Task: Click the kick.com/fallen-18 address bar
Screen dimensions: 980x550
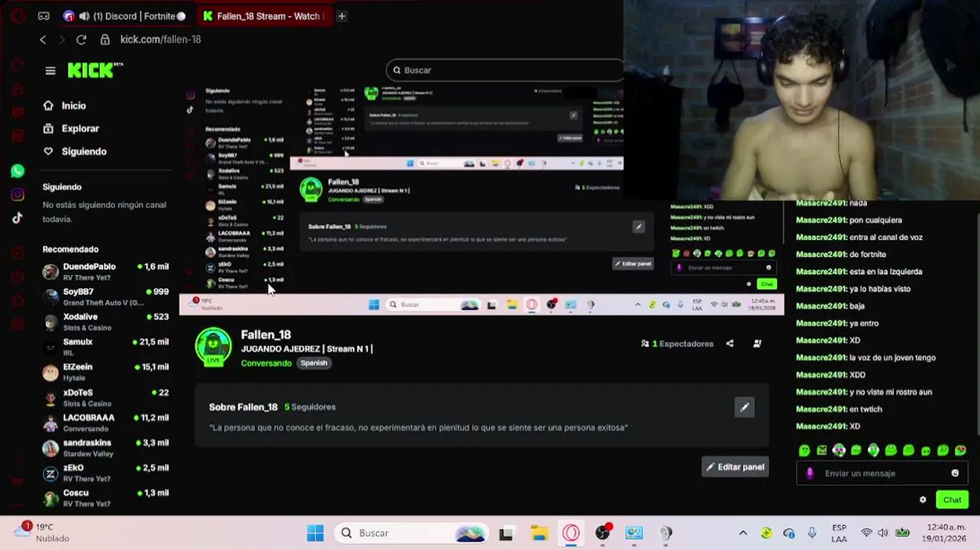Action: tap(160, 39)
